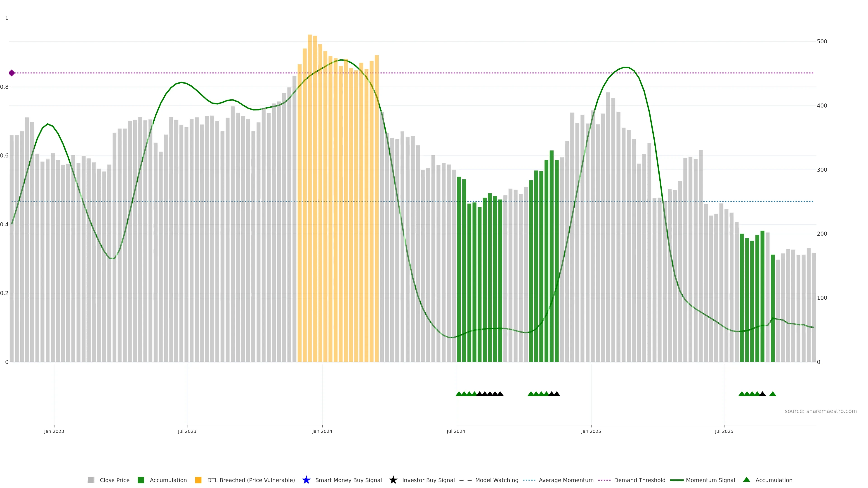The height and width of the screenshot is (488, 868).
Task: Click the Jan 2024 x-axis label
Action: click(322, 431)
